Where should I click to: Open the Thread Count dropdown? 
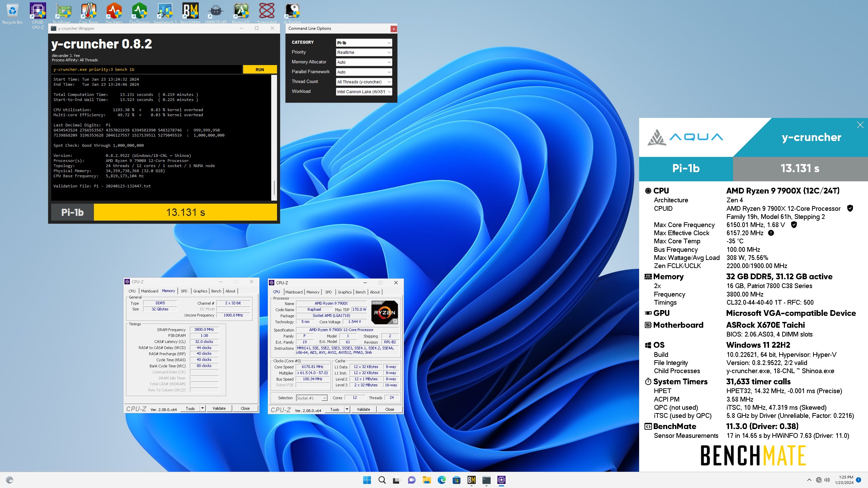364,82
